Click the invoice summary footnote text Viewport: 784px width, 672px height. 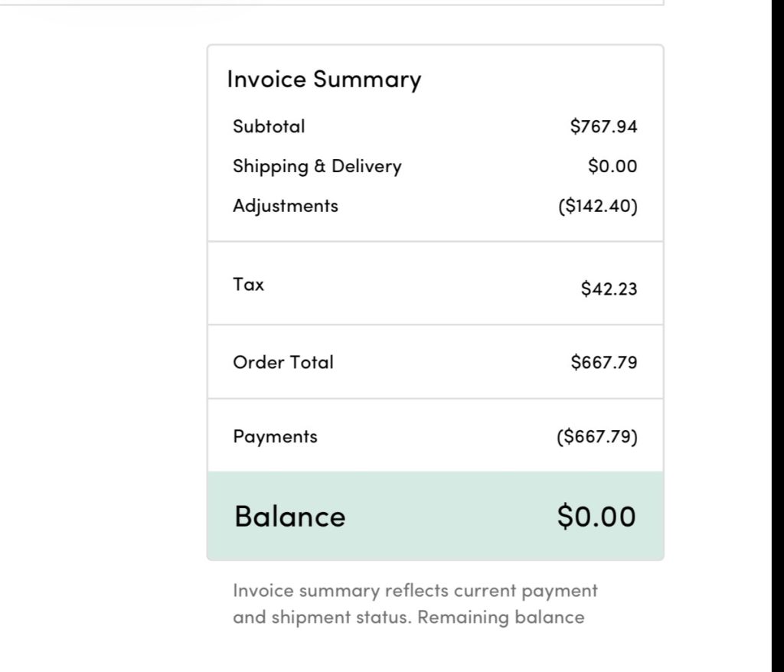pyautogui.click(x=415, y=604)
